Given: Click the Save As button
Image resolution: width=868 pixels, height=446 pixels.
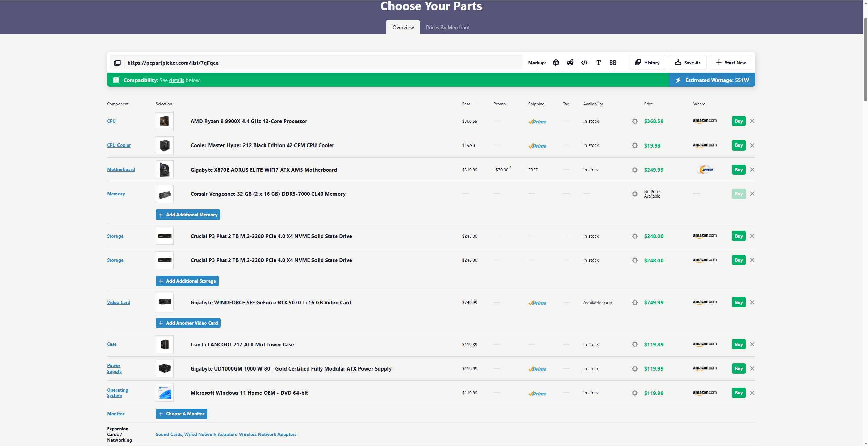Looking at the screenshot, I should point(687,63).
